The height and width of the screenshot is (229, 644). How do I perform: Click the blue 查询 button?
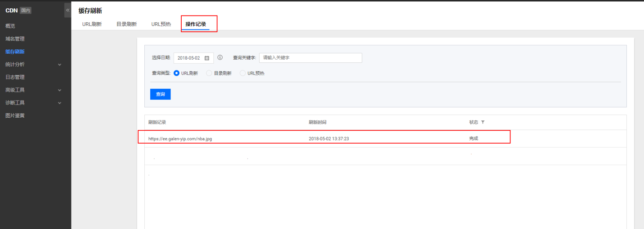point(160,94)
